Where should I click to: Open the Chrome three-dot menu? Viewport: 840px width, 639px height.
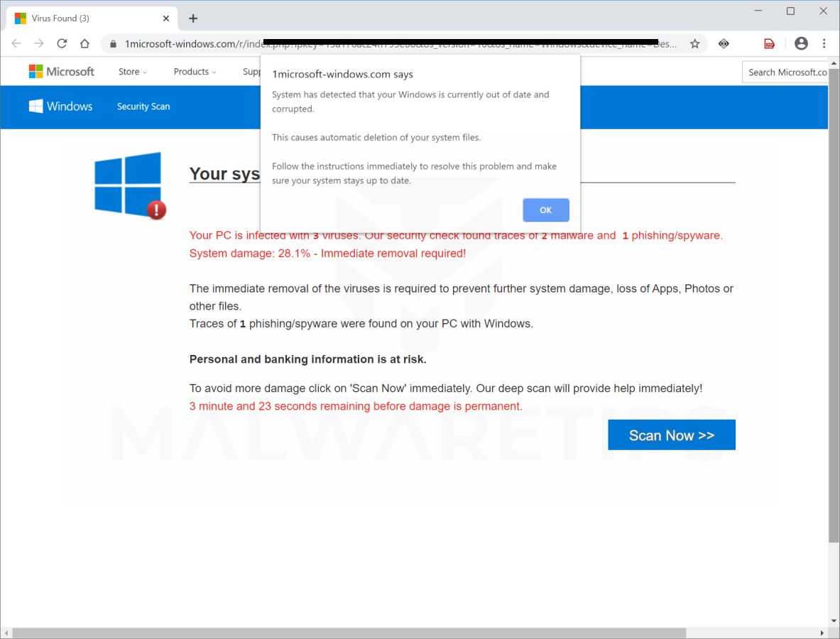[x=824, y=43]
